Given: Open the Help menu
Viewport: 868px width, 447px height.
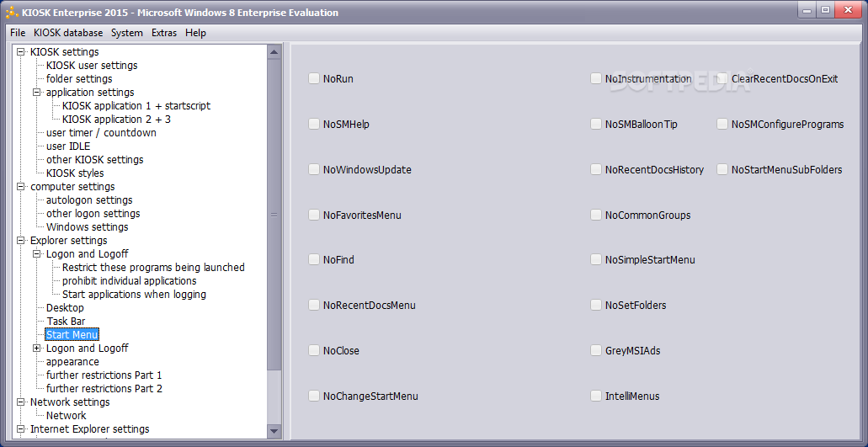Looking at the screenshot, I should pyautogui.click(x=195, y=33).
